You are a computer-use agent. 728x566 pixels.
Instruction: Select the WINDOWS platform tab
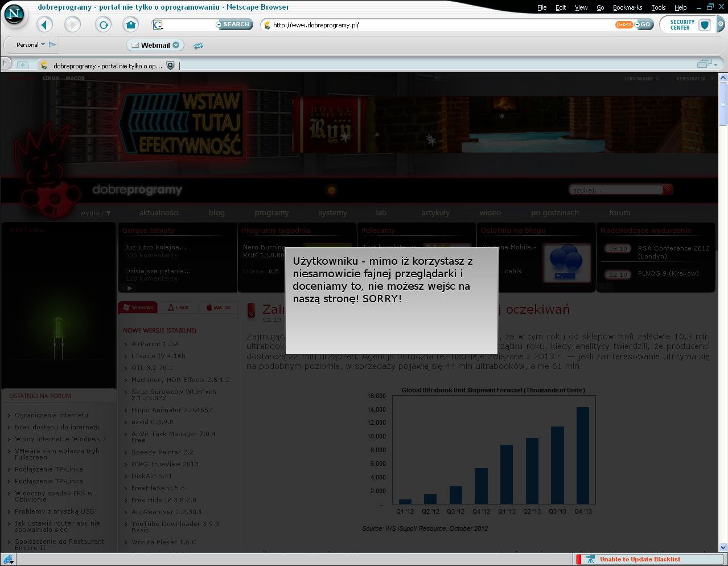pos(138,307)
